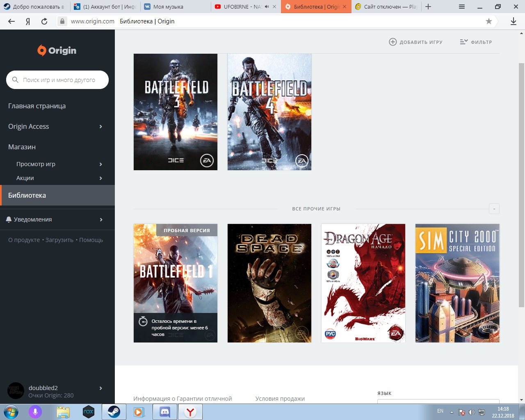Open Помощь link

[91, 240]
